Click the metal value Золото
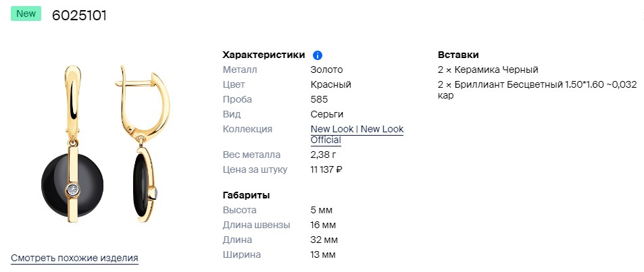 pyautogui.click(x=326, y=70)
